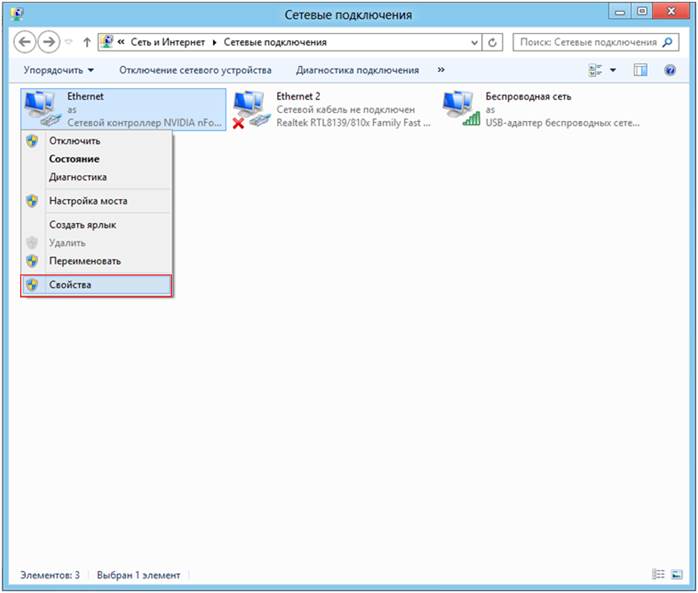Viewport: 698px width, 593px height.
Task: Open the Упорядочить menu
Action: tap(58, 70)
